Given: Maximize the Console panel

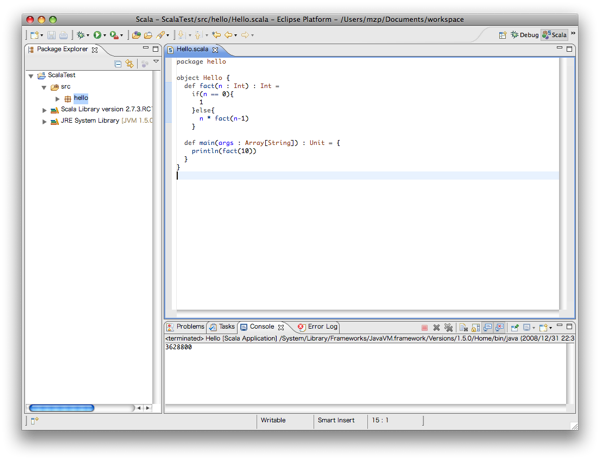Looking at the screenshot, I should pyautogui.click(x=569, y=326).
